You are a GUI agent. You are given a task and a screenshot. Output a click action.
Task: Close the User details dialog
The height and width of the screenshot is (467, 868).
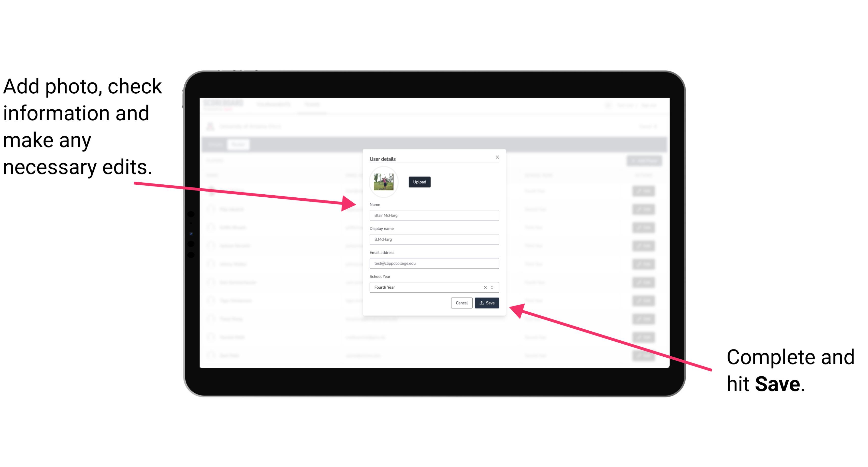(x=497, y=157)
